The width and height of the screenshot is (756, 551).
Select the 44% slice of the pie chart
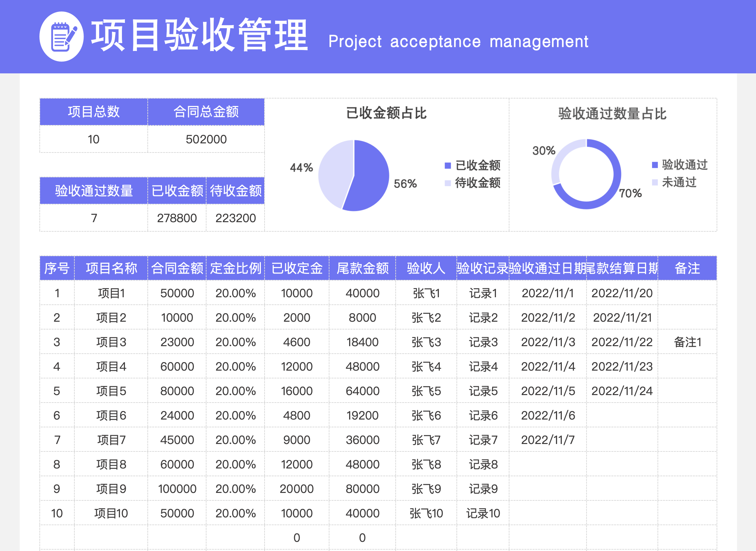pos(336,173)
